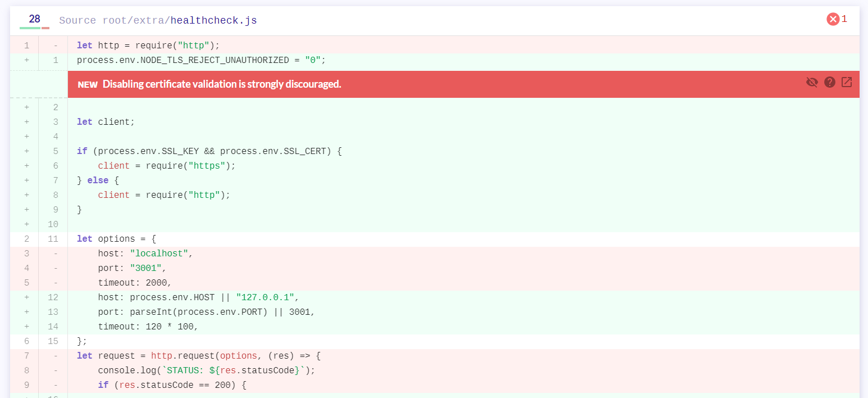This screenshot has height=398, width=868.
Task: Click the issue banner about disabling certificate validation
Action: click(x=463, y=84)
